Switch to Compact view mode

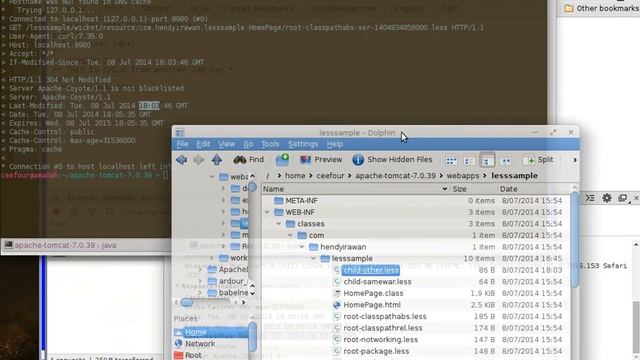tap(469, 160)
